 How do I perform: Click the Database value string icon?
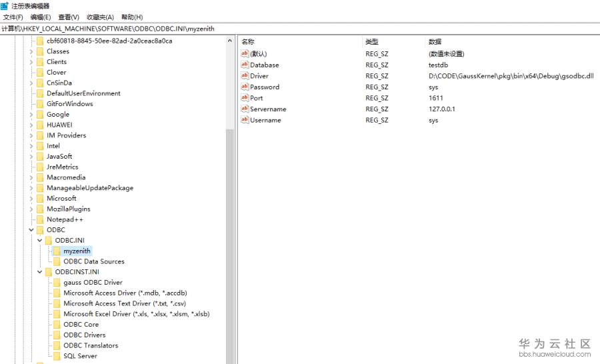click(x=245, y=65)
